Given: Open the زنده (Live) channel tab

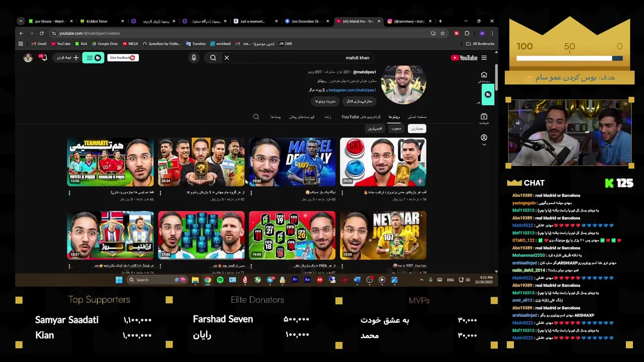Looking at the screenshot, I should pyautogui.click(x=328, y=117).
